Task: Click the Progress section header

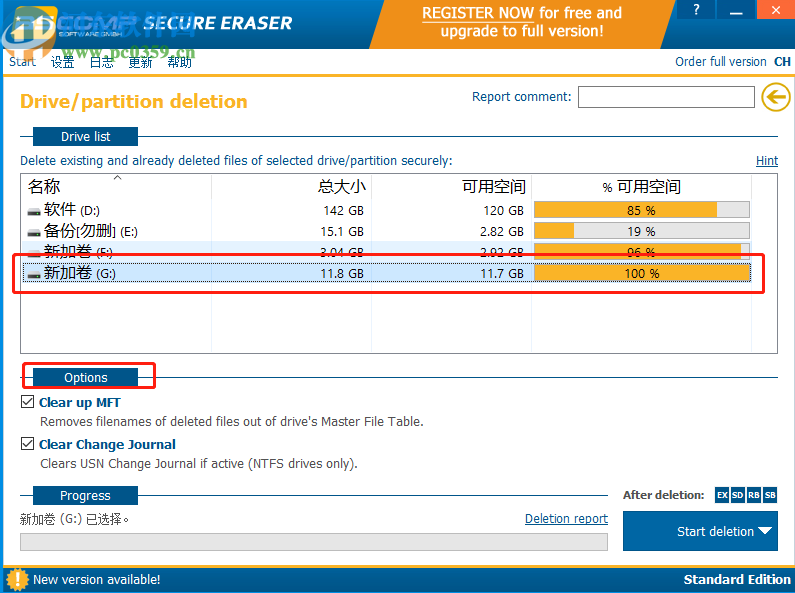Action: (85, 496)
